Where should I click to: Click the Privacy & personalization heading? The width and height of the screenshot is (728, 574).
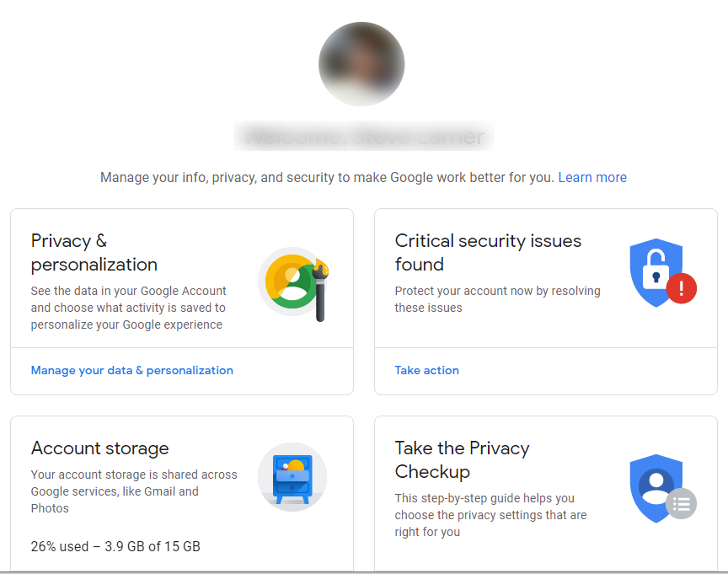click(x=94, y=252)
